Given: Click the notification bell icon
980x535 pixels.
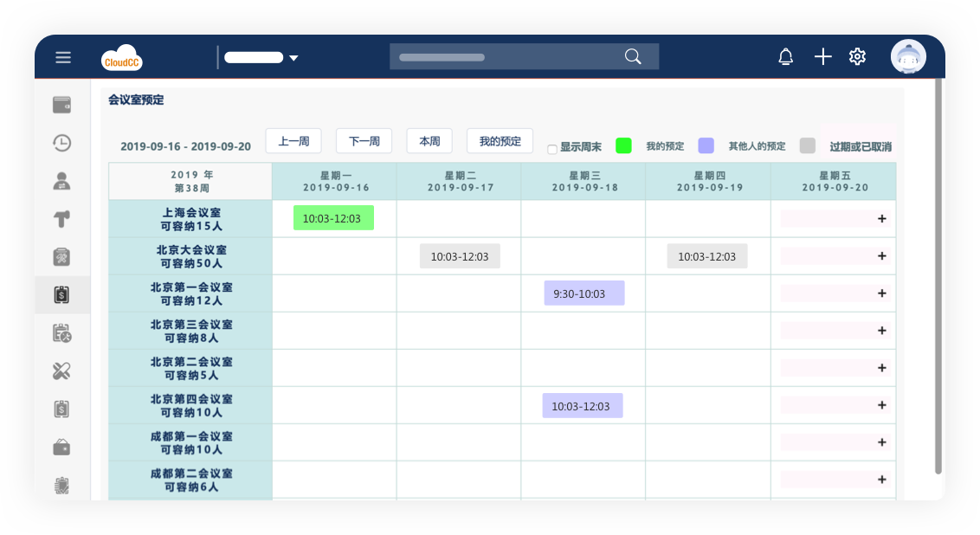Looking at the screenshot, I should [785, 57].
